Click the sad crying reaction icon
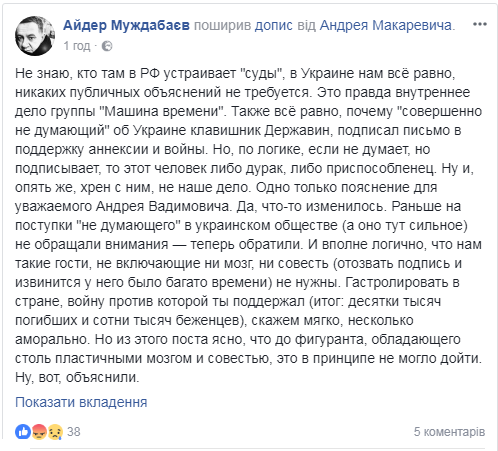This screenshot has width=498, height=451. (x=55, y=432)
